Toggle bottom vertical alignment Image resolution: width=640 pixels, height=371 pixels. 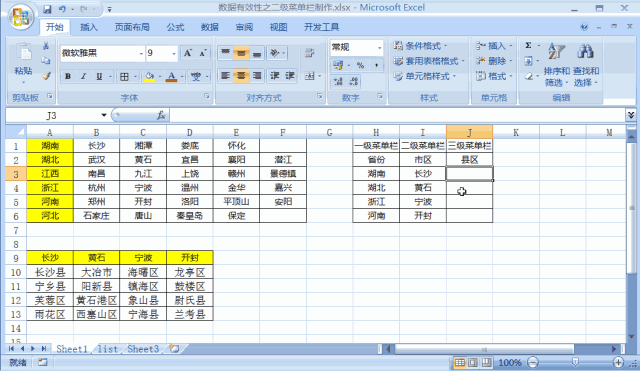(x=257, y=53)
